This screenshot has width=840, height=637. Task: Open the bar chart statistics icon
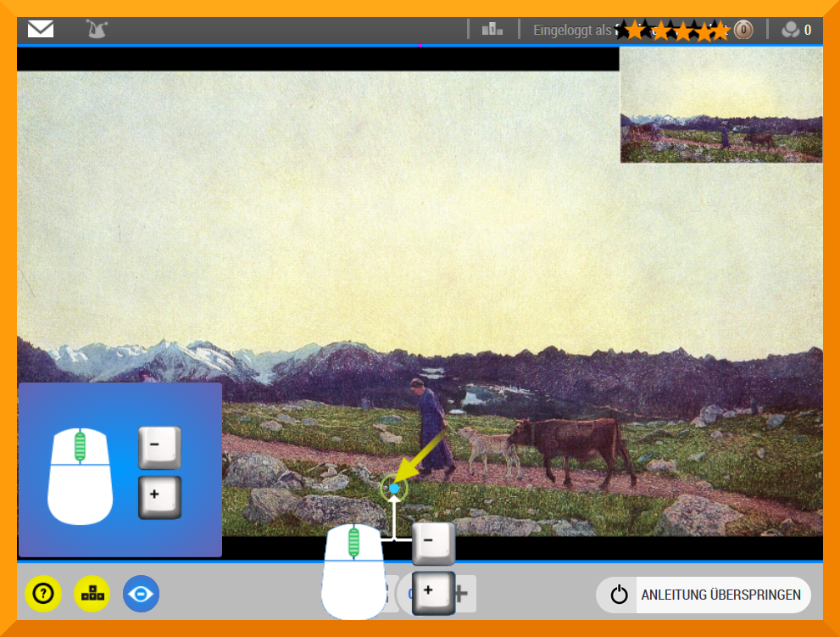coord(492,29)
